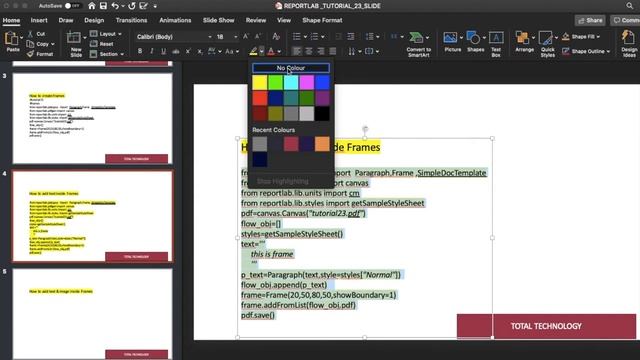640x360 pixels.
Task: Click Convert to SmartArt
Action: [x=418, y=44]
